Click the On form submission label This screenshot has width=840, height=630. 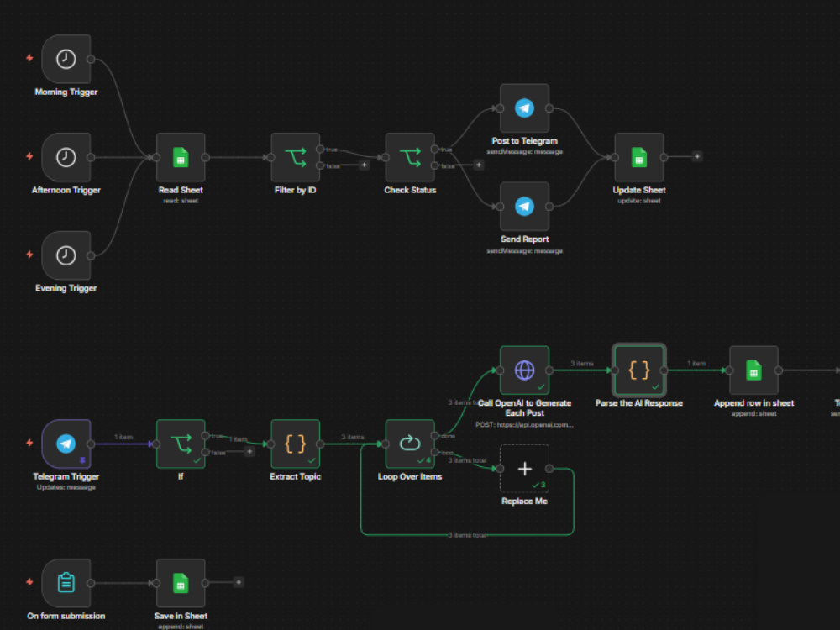66,616
